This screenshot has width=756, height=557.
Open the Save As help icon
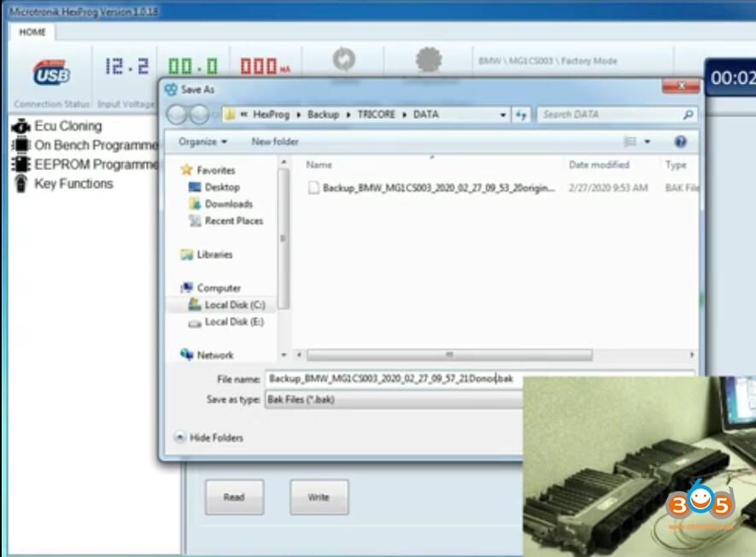click(x=680, y=142)
